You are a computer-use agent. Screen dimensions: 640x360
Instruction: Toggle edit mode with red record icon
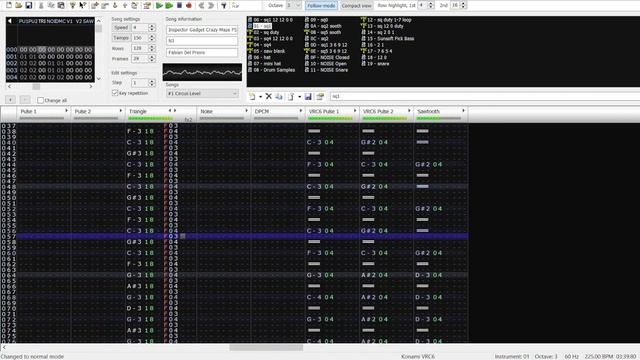[x=189, y=5]
